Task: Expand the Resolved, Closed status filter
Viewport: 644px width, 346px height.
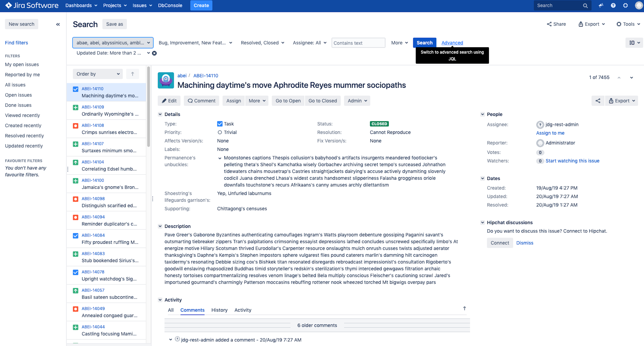Action: [x=262, y=43]
